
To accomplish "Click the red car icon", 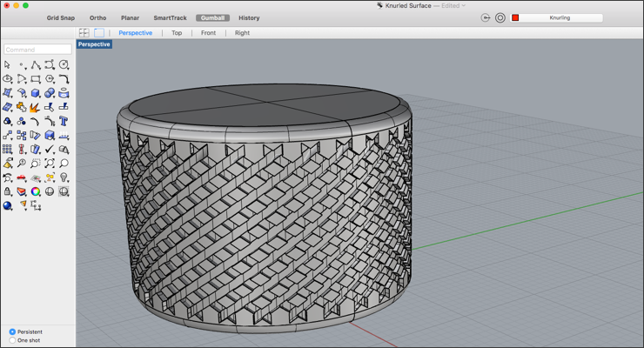I will 21,177.
